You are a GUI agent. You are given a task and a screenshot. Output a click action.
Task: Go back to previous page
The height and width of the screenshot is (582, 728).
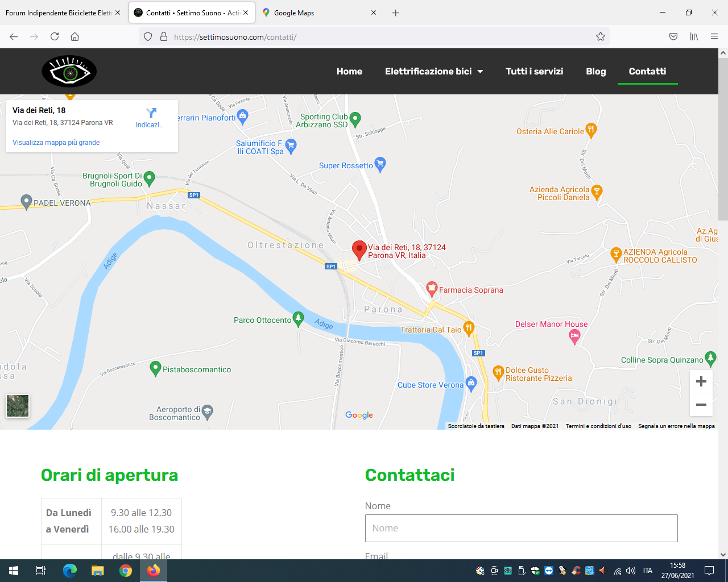click(x=14, y=36)
